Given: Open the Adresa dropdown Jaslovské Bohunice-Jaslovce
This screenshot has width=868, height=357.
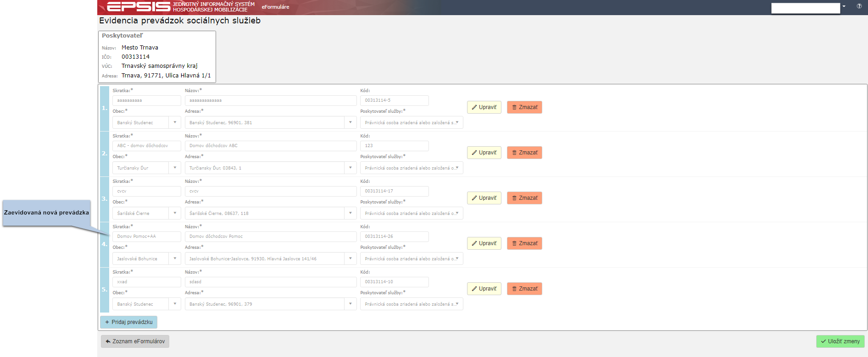Looking at the screenshot, I should point(271,258).
